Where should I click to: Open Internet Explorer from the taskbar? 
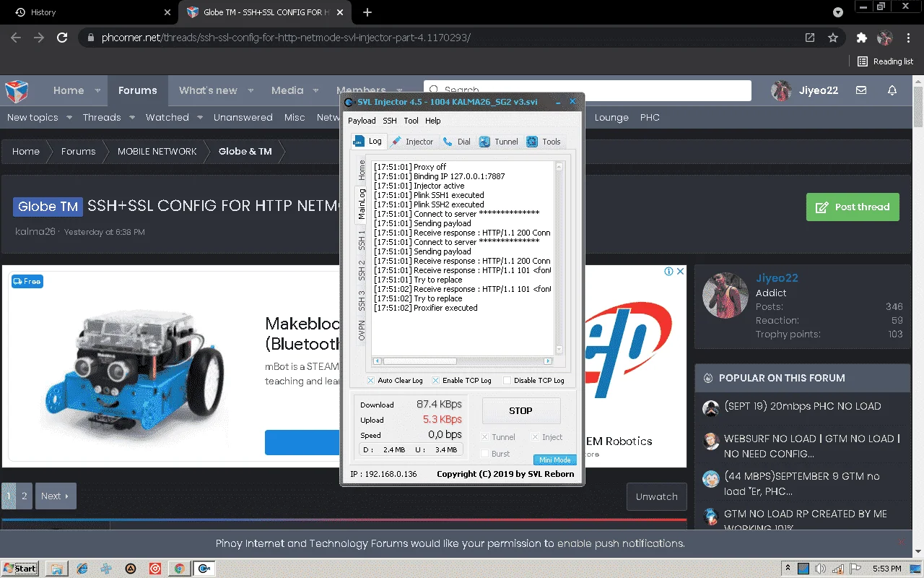click(x=82, y=569)
